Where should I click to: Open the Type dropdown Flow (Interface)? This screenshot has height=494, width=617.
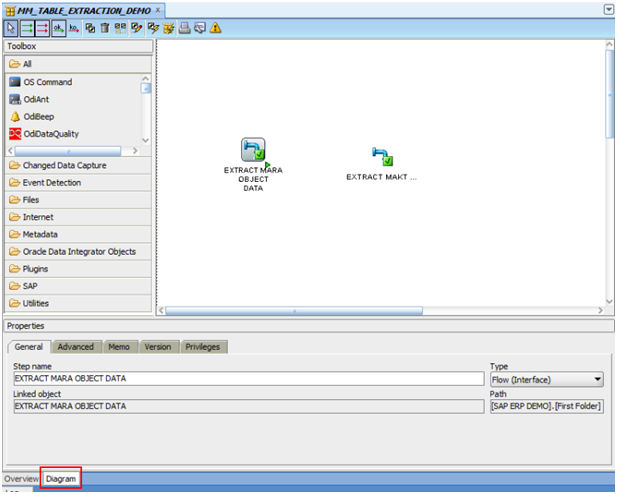pos(547,380)
